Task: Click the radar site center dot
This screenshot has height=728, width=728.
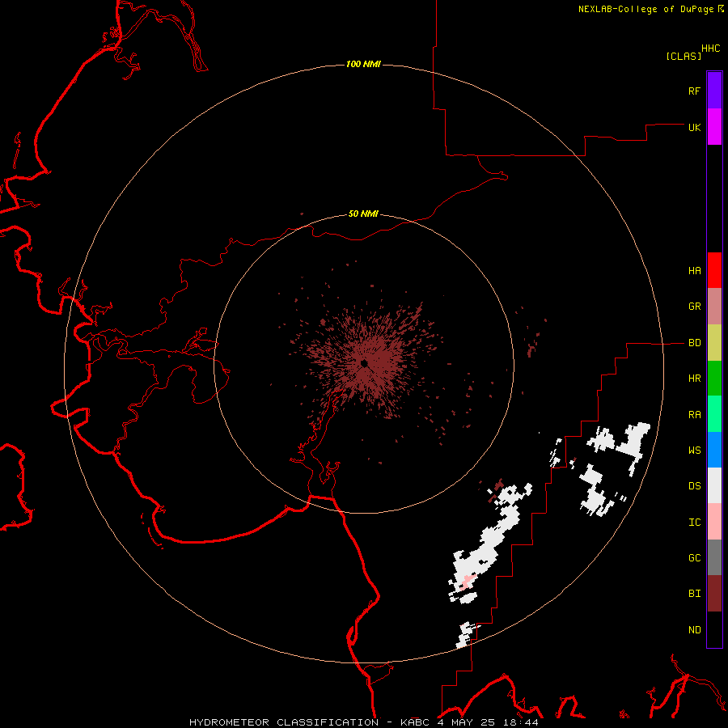Action: (364, 363)
